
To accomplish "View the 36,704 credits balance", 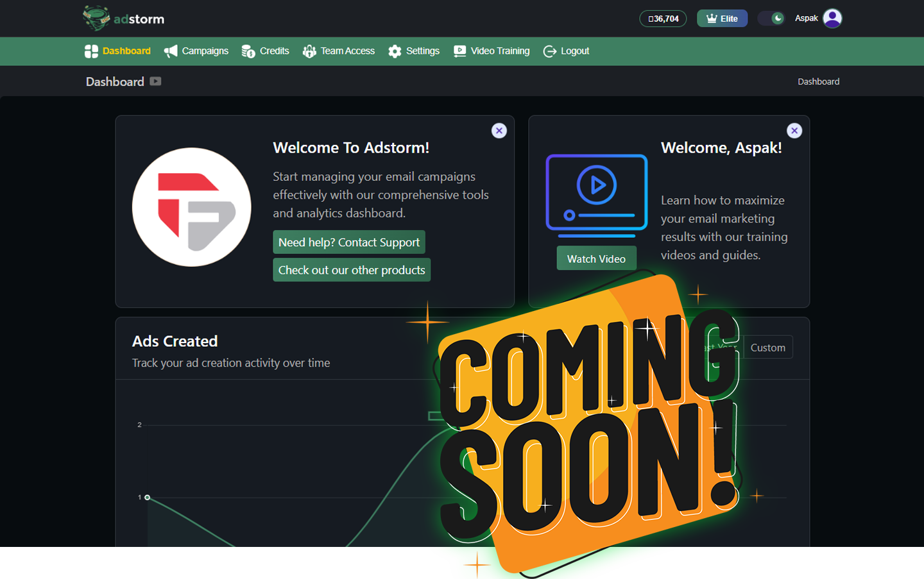I will [x=663, y=19].
